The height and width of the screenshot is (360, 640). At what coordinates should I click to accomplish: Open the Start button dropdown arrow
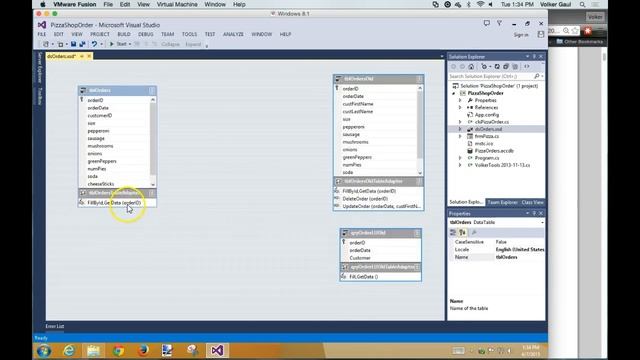point(130,44)
